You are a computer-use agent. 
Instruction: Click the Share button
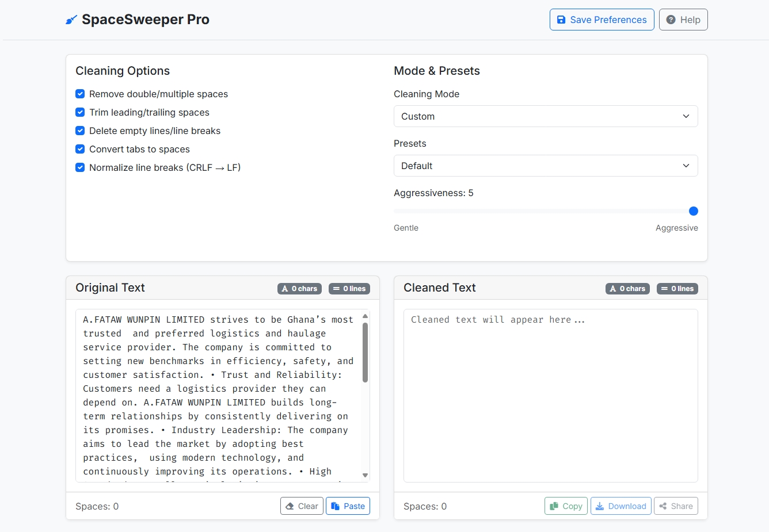pos(676,506)
